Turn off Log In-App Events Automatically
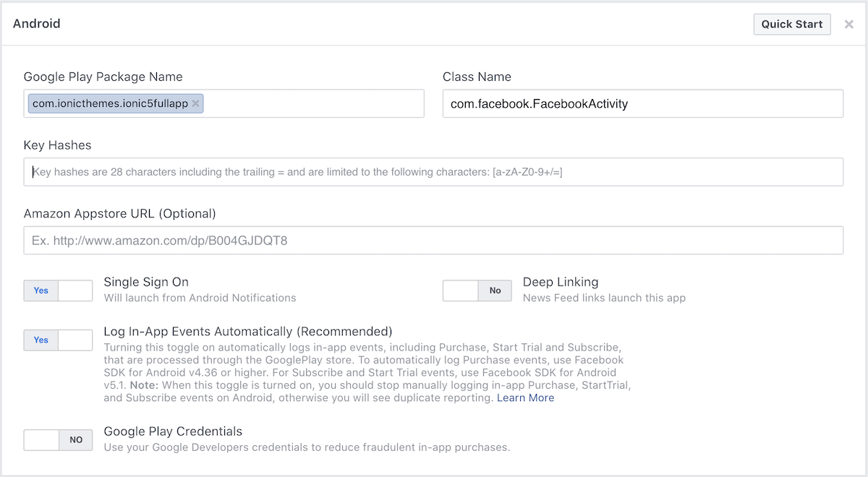The height and width of the screenshot is (477, 868). point(59,340)
